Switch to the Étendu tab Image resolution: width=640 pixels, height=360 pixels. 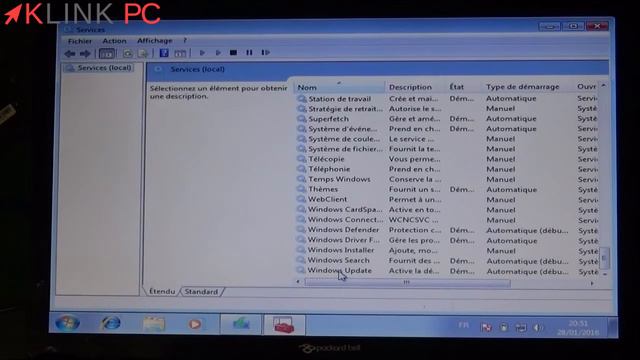162,291
